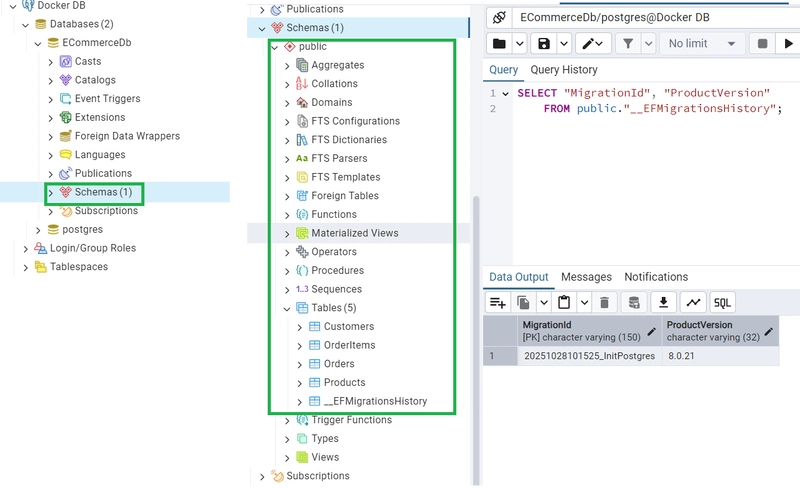Collapse the ECommerceDb database node

tap(38, 43)
